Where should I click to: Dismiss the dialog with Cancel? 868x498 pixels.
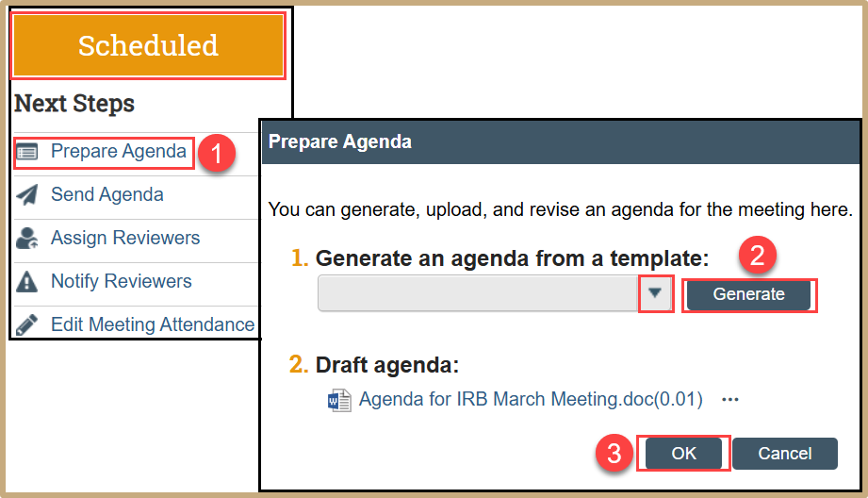(x=784, y=454)
